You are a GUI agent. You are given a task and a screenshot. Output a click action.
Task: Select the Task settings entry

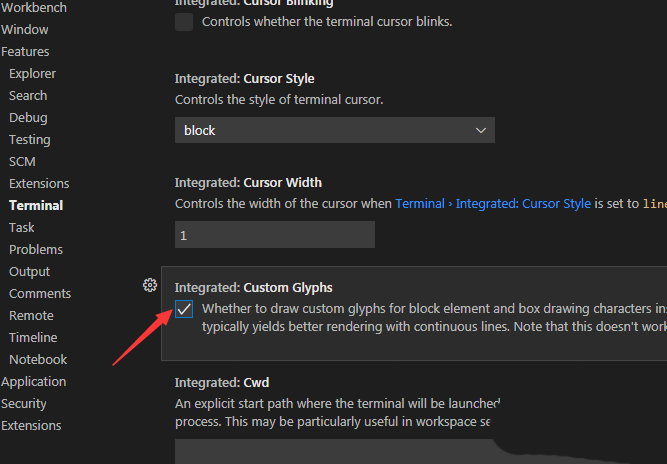click(22, 228)
